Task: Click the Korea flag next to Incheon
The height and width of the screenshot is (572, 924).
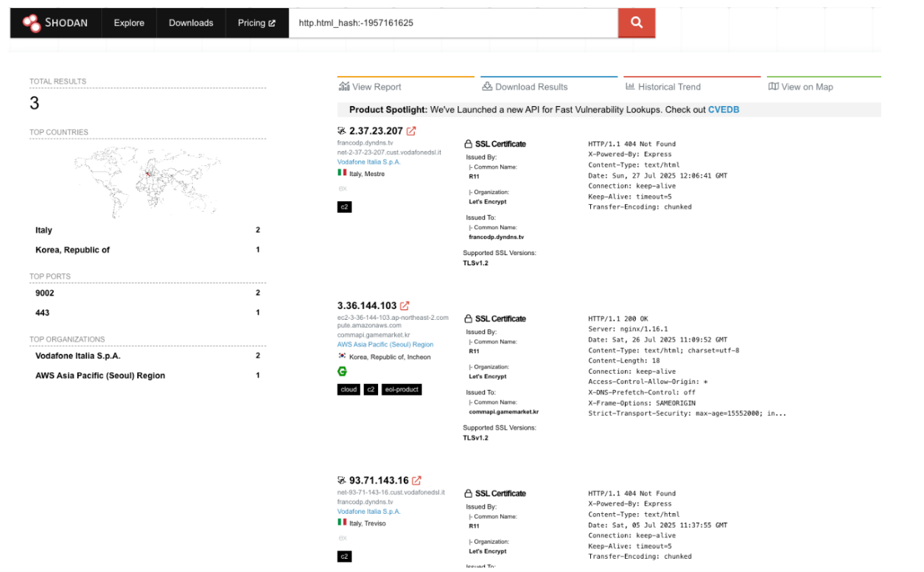Action: pyautogui.click(x=342, y=357)
